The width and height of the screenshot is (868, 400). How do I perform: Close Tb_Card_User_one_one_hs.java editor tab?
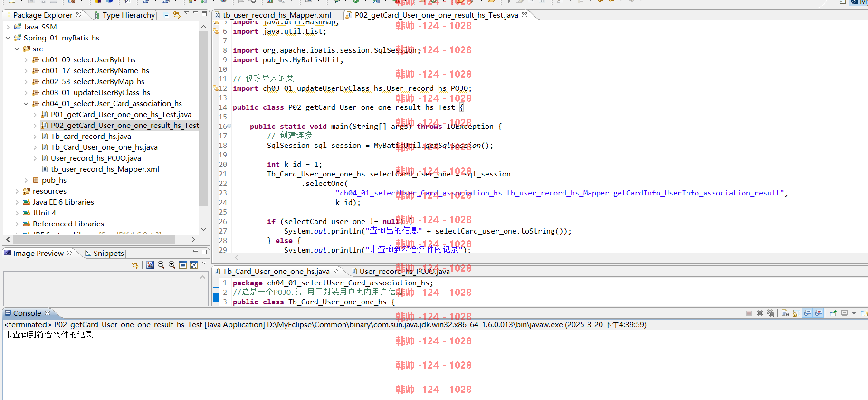click(x=336, y=271)
